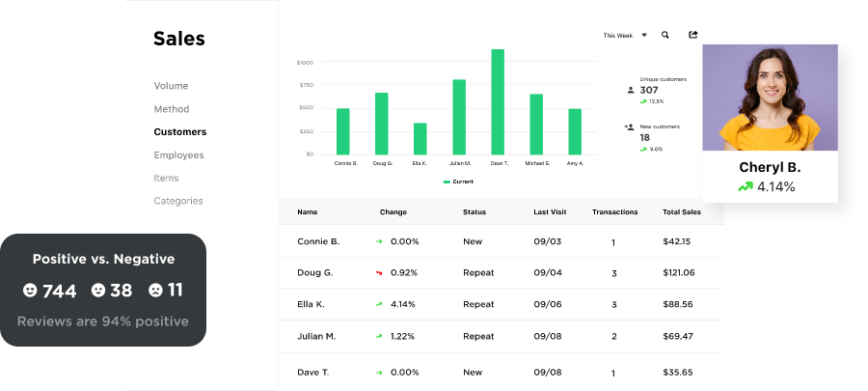Click the red down arrow beside Doug G.
The image size is (868, 391).
(x=379, y=273)
